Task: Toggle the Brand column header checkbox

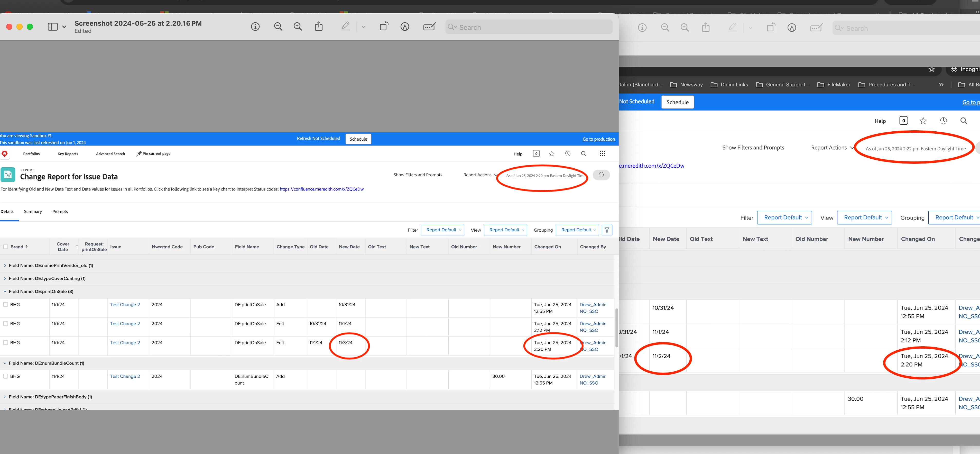Action: [6, 247]
